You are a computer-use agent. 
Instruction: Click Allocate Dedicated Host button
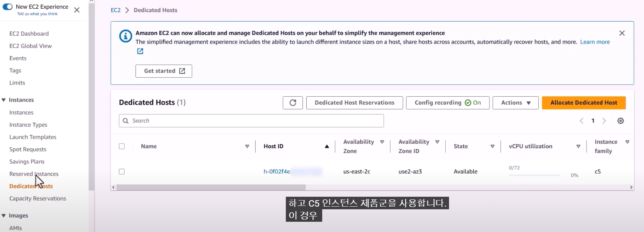[584, 103]
